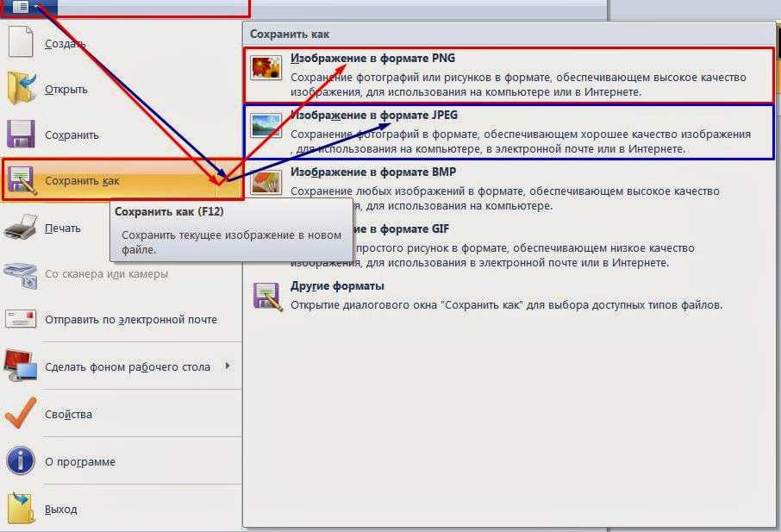Viewport: 781px width, 532px height.
Task: Expand Сделать фоном рабочего стола submenu arrow
Action: tap(228, 366)
